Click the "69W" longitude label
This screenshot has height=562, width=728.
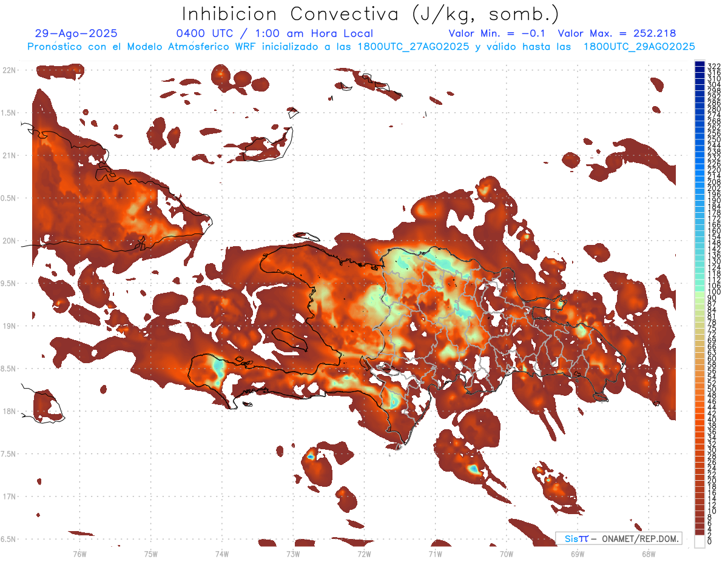coord(578,553)
